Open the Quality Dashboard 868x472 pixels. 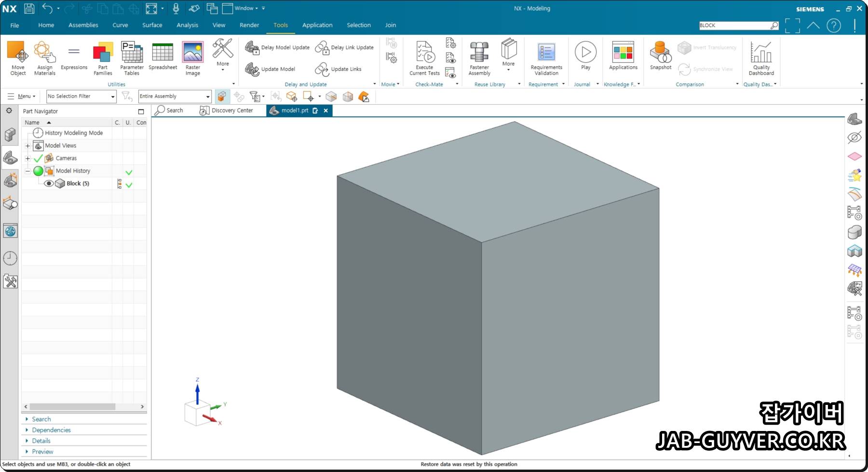(761, 58)
